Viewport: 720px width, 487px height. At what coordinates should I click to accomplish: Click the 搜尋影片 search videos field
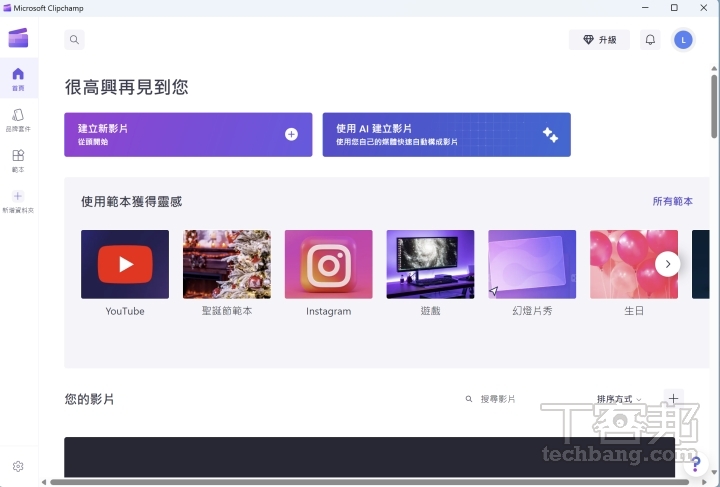498,399
